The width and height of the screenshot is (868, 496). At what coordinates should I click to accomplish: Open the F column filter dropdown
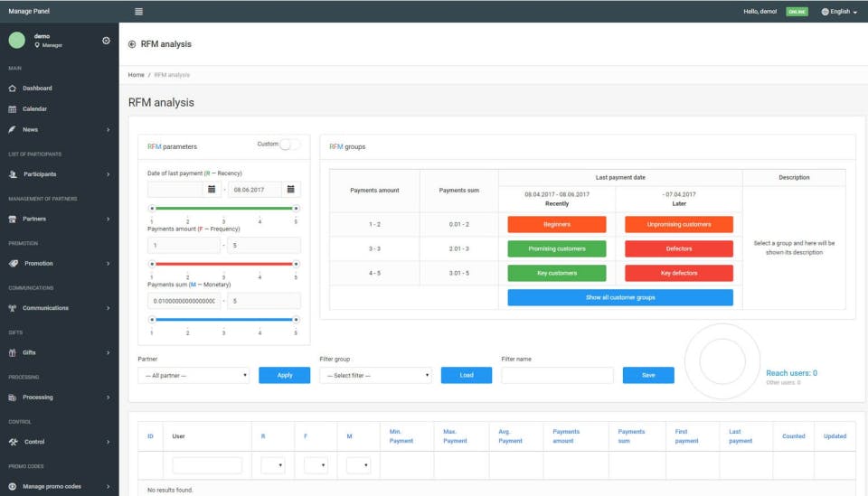pyautogui.click(x=316, y=465)
